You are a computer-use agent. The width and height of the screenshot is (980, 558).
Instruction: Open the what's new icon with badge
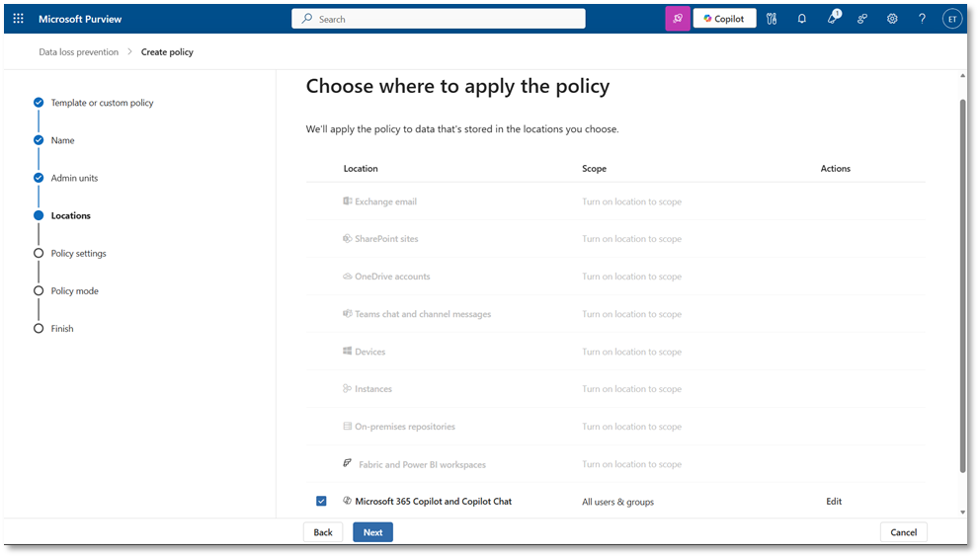click(833, 19)
